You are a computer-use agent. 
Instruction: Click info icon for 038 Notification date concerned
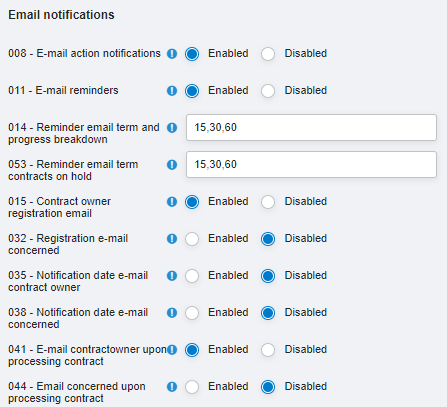coord(172,313)
